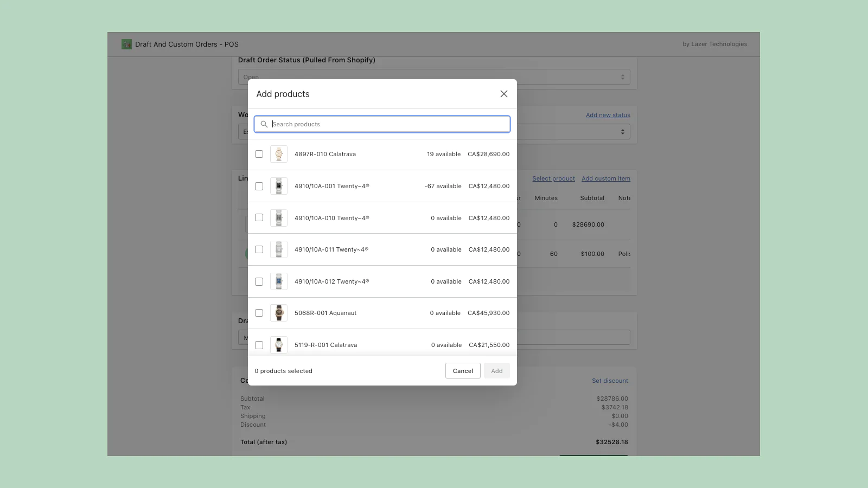Screen dimensions: 868x488
Task: Check the 4897R-010 Calatrava checkbox
Action: 259,154
